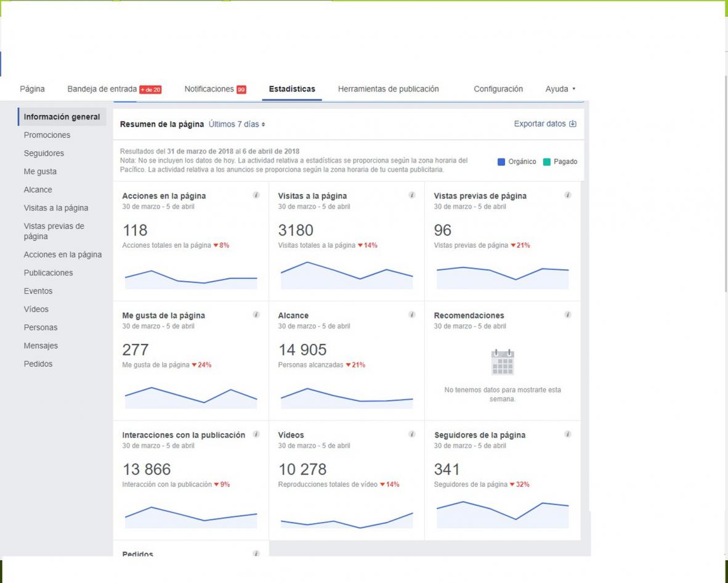Select the Estadísticas tab
Image resolution: width=728 pixels, height=583 pixels.
292,89
